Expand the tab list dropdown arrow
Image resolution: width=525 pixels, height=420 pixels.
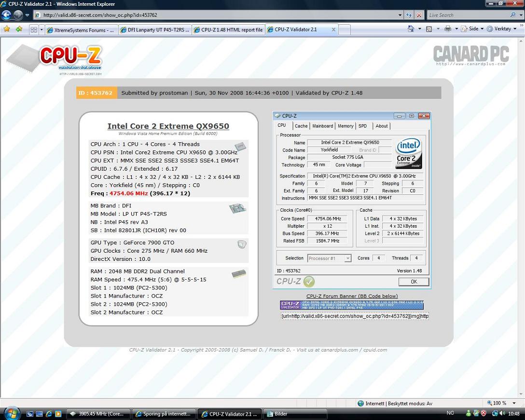(41, 30)
